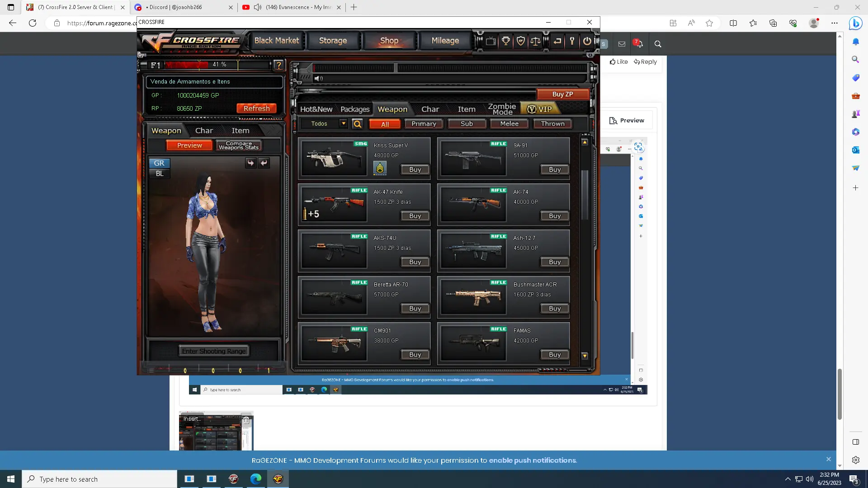Filter weapons by Sub

pos(467,124)
